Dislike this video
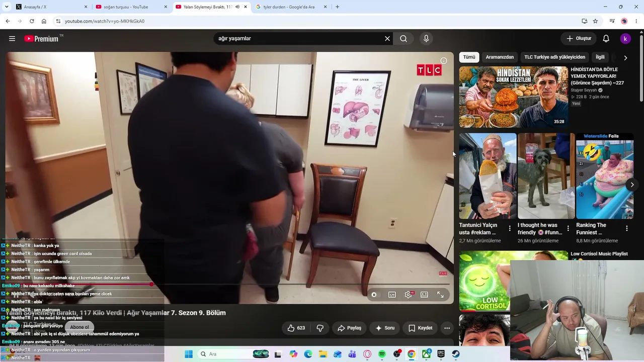 pos(320,328)
